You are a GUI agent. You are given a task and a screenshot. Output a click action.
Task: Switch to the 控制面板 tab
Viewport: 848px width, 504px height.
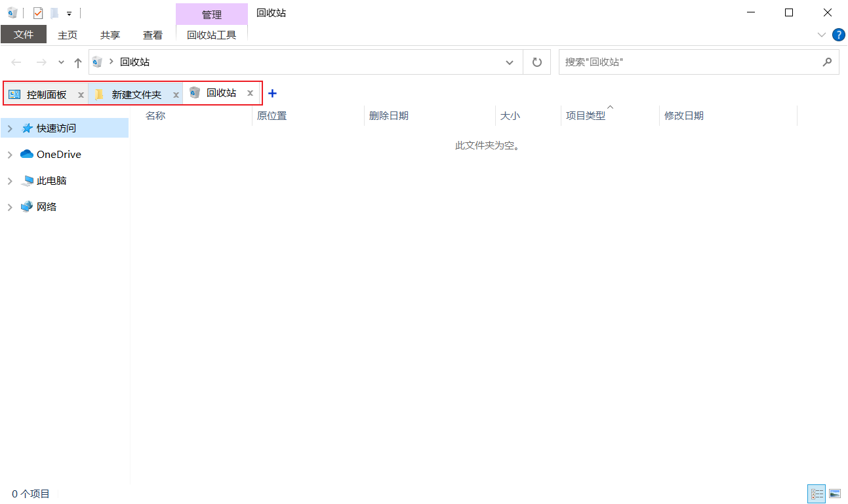(x=46, y=94)
